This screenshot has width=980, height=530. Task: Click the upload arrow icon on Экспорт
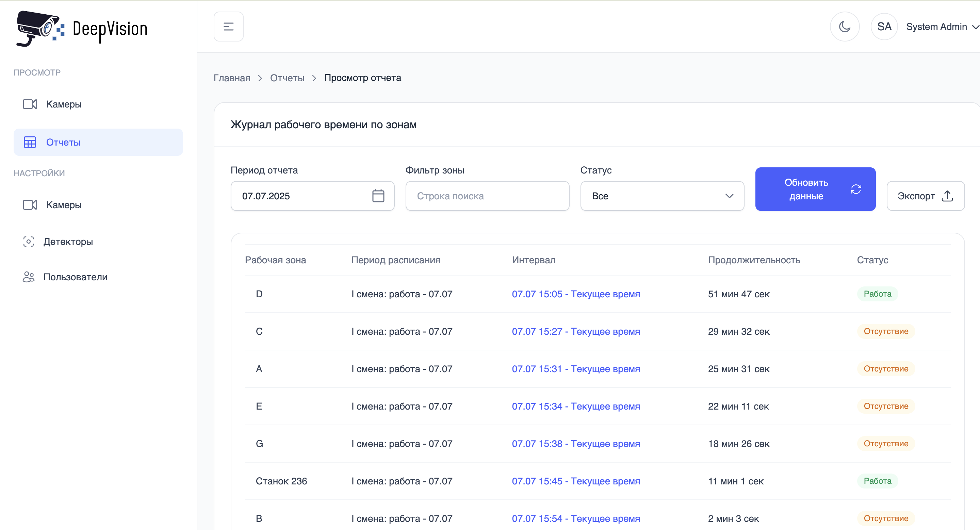click(x=947, y=196)
